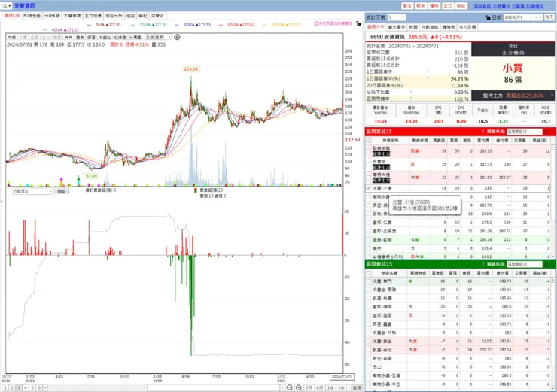The width and height of the screenshot is (557, 392).
Task: Click the zoom out magnifier below chart
Action: coord(290,387)
